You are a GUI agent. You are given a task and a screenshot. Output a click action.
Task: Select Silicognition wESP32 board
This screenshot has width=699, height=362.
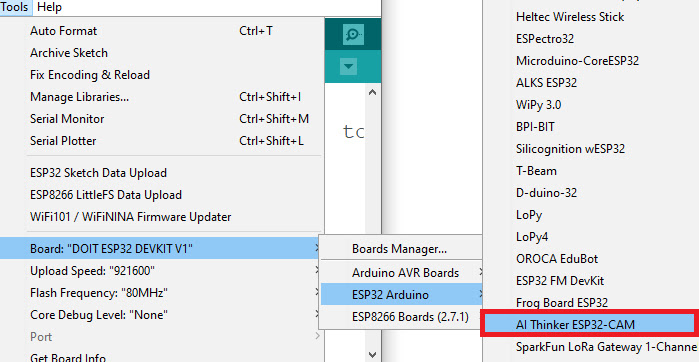pos(591,148)
